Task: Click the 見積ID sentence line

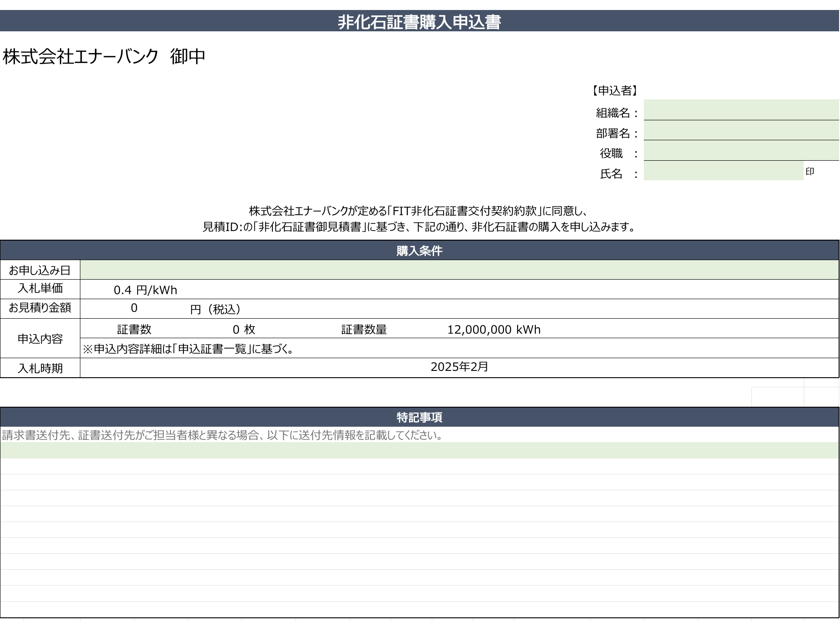Action: 419,227
